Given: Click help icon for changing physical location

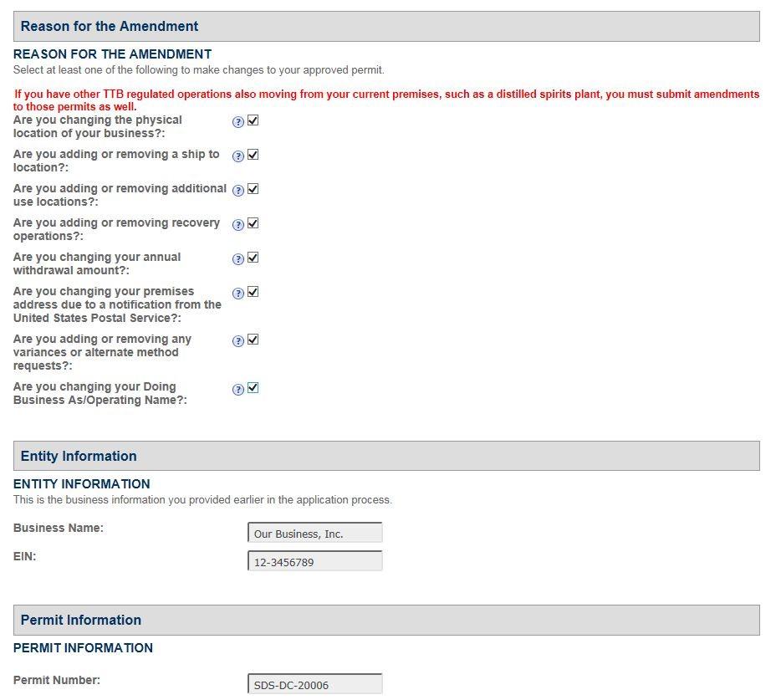Looking at the screenshot, I should (x=238, y=122).
